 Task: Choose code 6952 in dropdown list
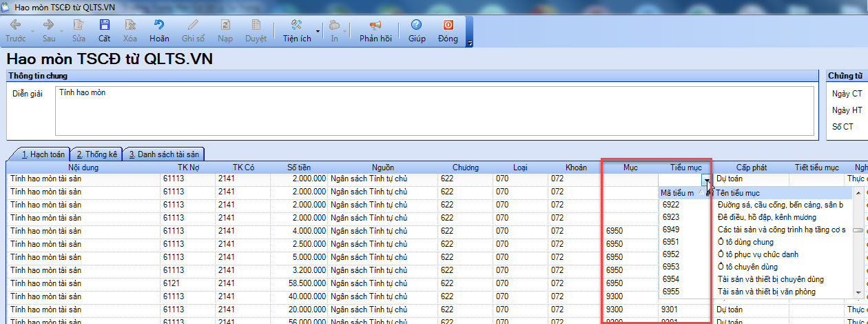coord(671,254)
